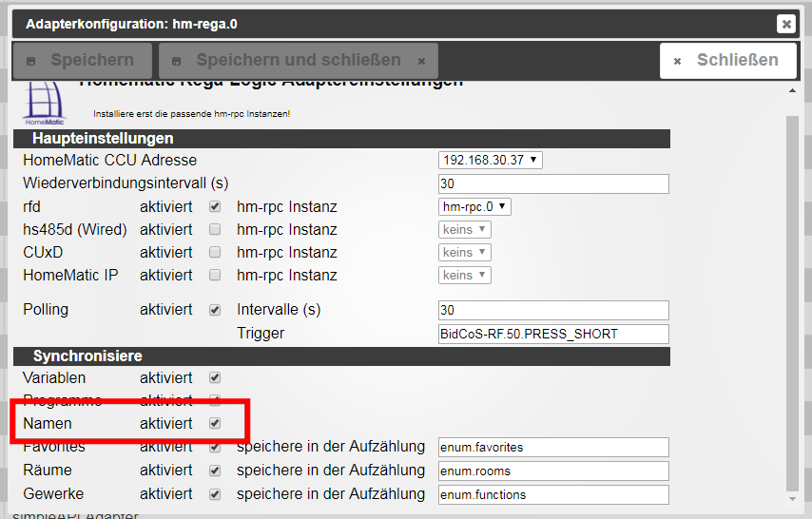Viewport: 812px width, 519px height.
Task: Enable the CUxD aktiviert checkbox
Action: point(215,252)
